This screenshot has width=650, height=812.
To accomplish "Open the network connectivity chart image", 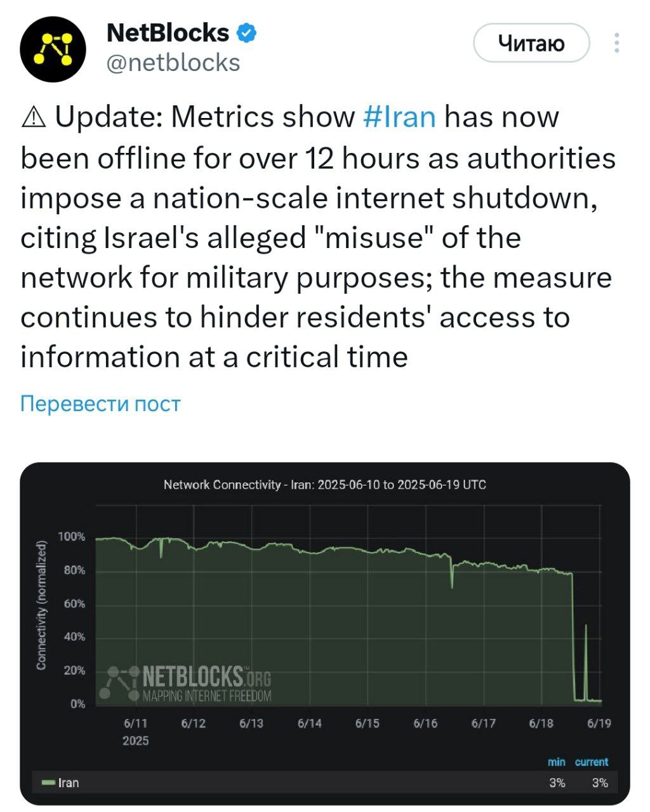I will [x=325, y=634].
